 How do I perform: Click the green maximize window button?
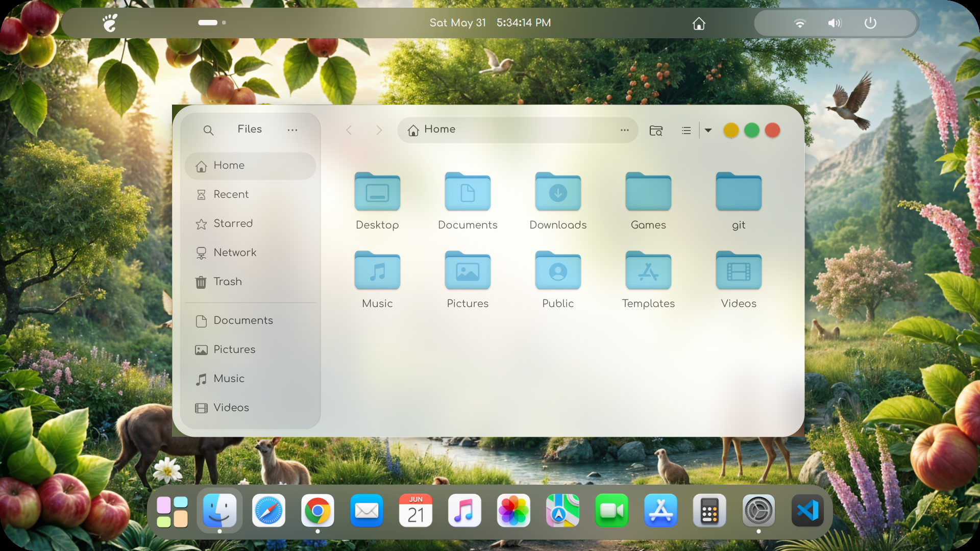(752, 131)
